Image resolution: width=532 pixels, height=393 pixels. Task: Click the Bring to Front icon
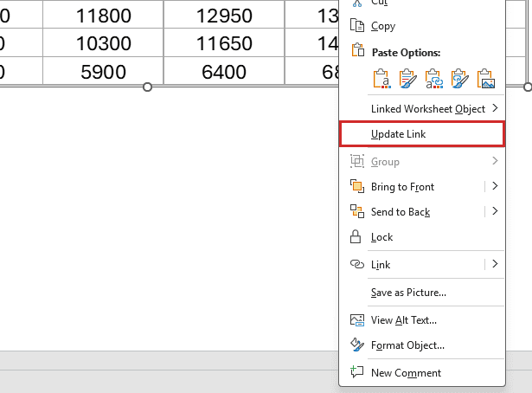357,187
